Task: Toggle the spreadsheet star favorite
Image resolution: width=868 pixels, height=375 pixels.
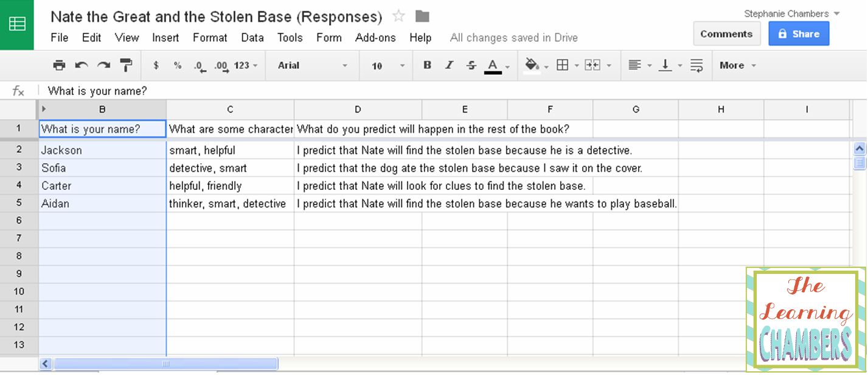Action: pyautogui.click(x=398, y=17)
